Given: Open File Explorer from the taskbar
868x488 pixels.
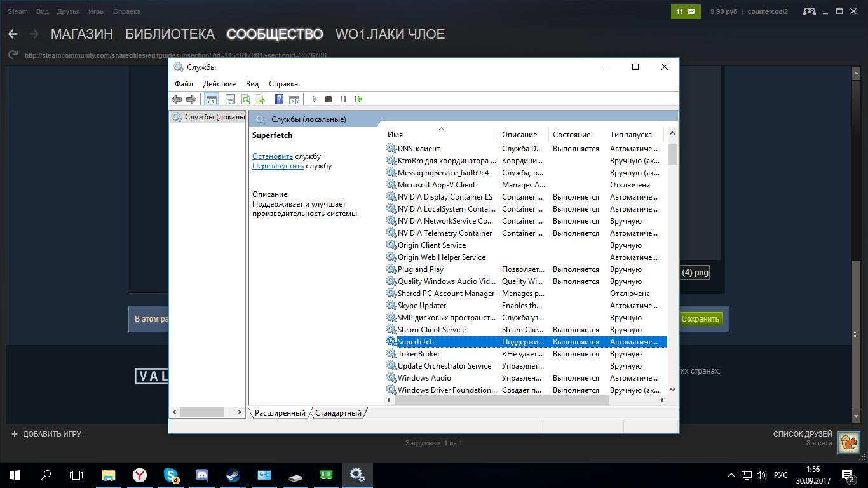Looking at the screenshot, I should pyautogui.click(x=109, y=475).
